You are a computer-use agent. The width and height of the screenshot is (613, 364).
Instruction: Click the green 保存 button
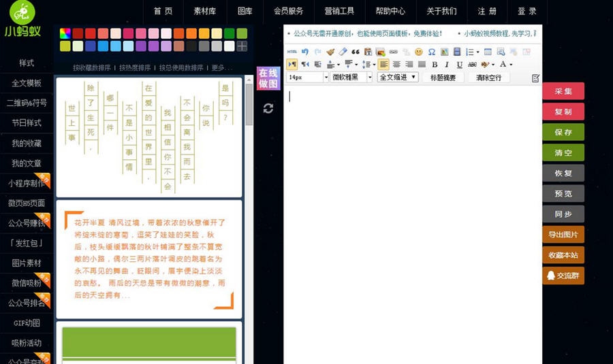(563, 132)
